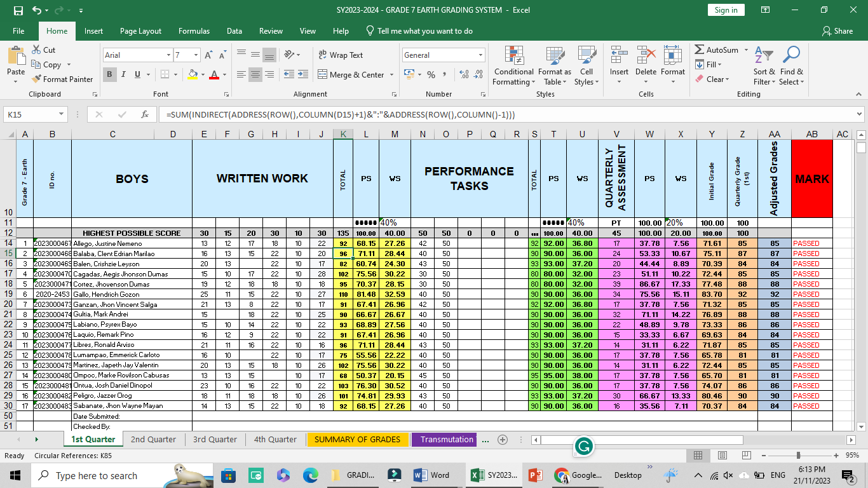Open the Font Color dropdown arrow
This screenshot has width=868, height=488.
[x=224, y=75]
